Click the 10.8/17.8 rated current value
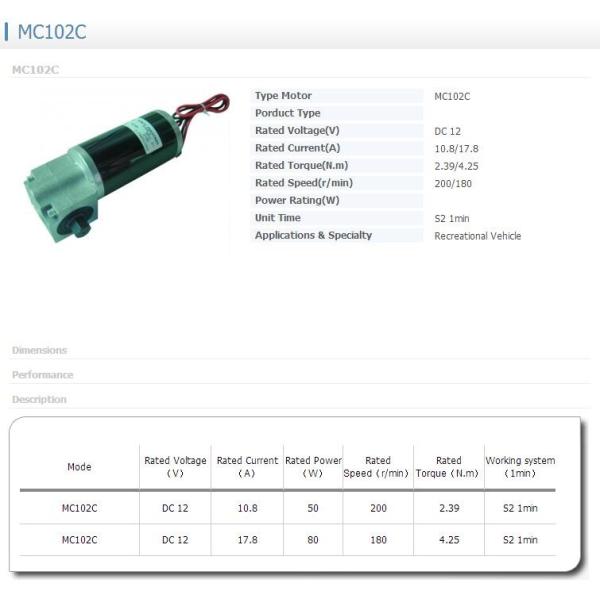 tap(457, 149)
